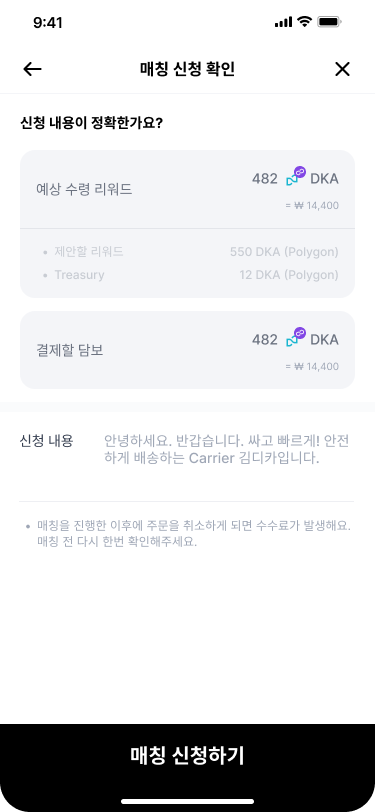Image resolution: width=375 pixels, height=812 pixels.
Task: Tap the Wi-Fi status icon
Action: point(304,22)
